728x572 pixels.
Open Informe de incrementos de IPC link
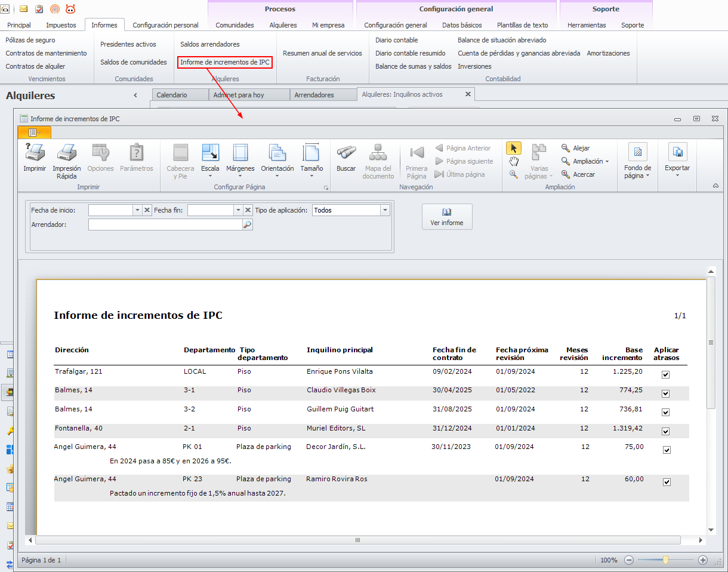click(225, 62)
